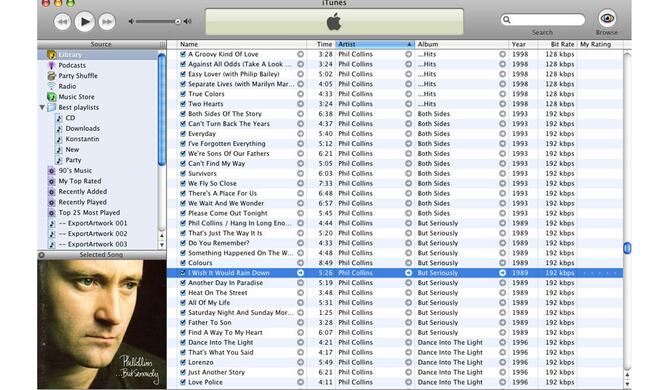This screenshot has width=660, height=390.
Task: Uncheck the Father To Son checkbox
Action: point(183,322)
